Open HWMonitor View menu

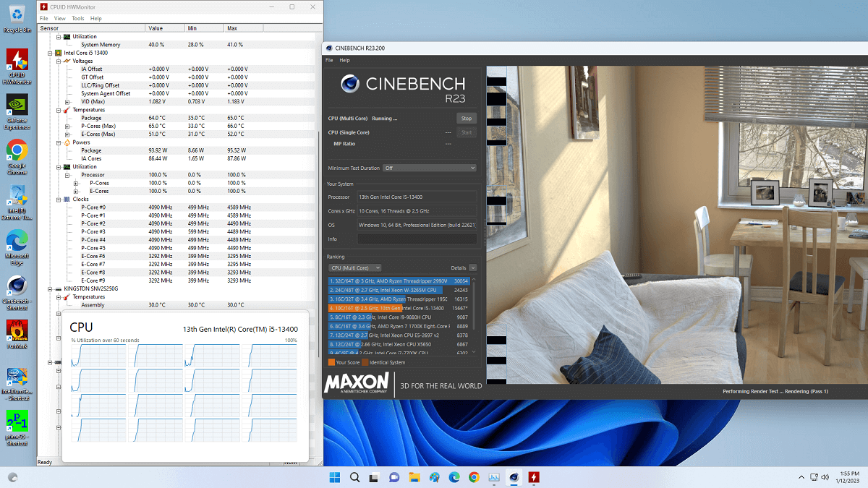tap(60, 18)
